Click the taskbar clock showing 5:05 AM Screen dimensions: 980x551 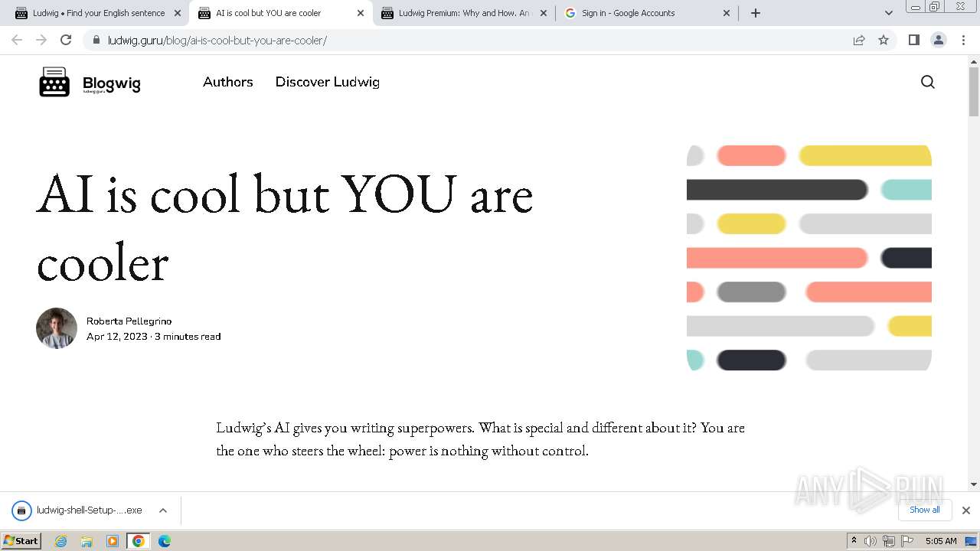[x=941, y=541]
